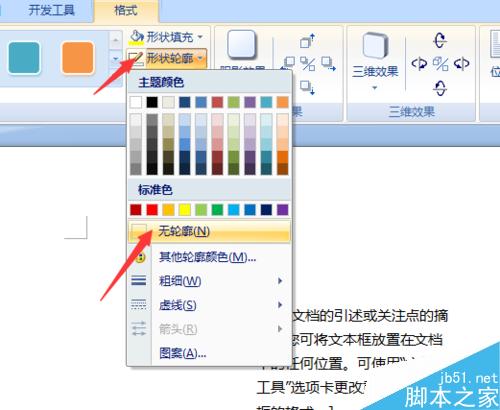Click the arrows icon beside 箭头
Screen dimensions: 500x410
(139, 329)
